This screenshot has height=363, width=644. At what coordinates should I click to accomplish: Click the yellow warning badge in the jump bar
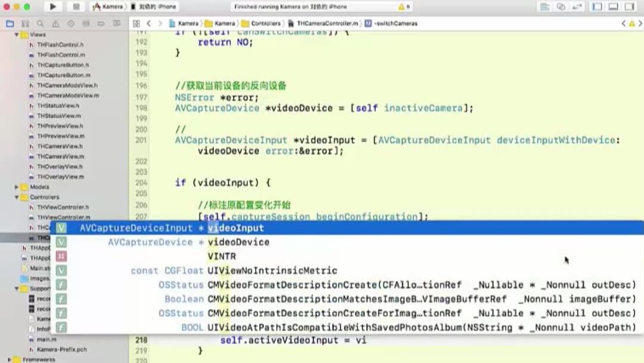tap(630, 23)
